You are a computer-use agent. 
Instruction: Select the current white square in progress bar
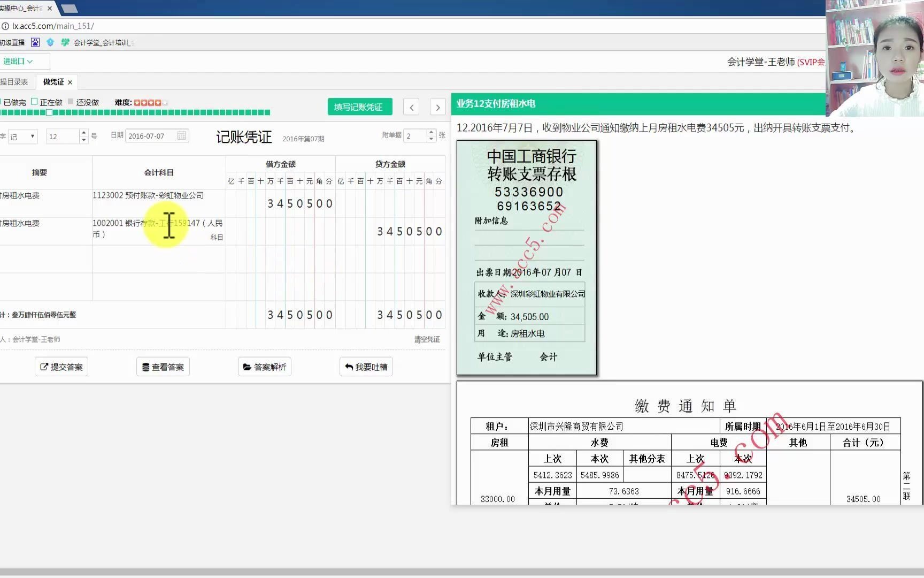49,112
